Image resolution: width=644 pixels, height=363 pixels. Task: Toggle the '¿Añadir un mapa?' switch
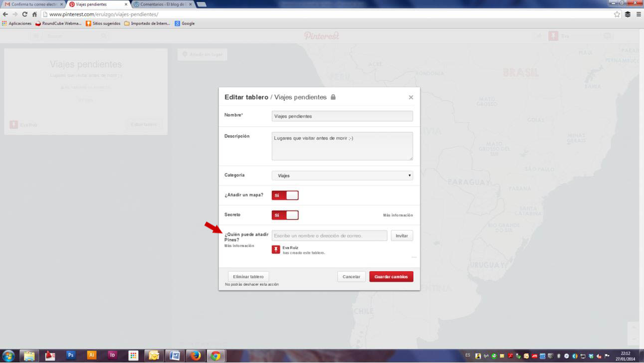click(285, 195)
